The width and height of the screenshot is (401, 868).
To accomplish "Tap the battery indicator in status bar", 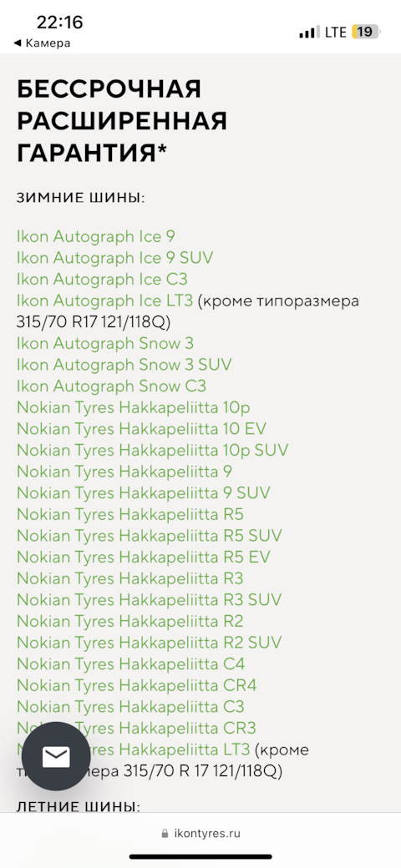I will coord(365,32).
